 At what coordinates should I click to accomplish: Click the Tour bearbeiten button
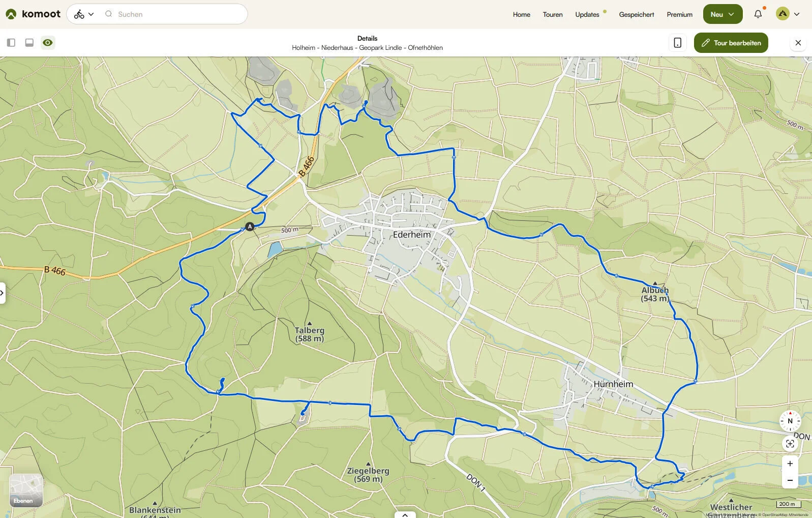(731, 43)
